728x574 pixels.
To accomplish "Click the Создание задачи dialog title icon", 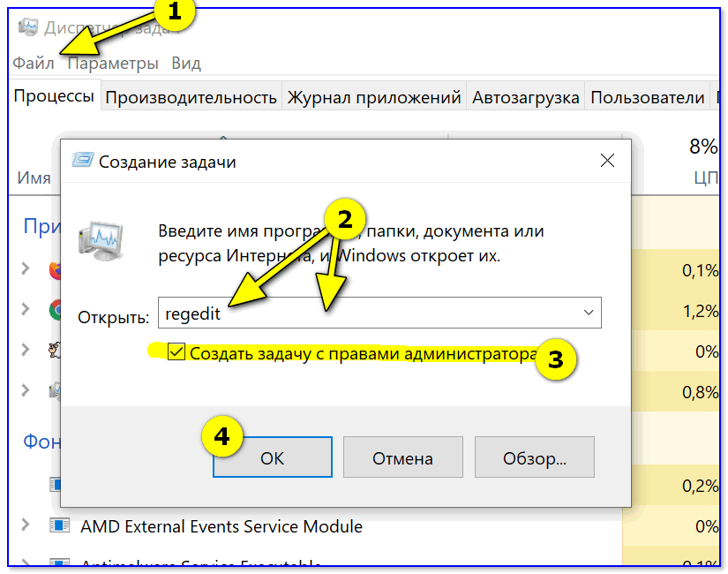I will point(83,160).
